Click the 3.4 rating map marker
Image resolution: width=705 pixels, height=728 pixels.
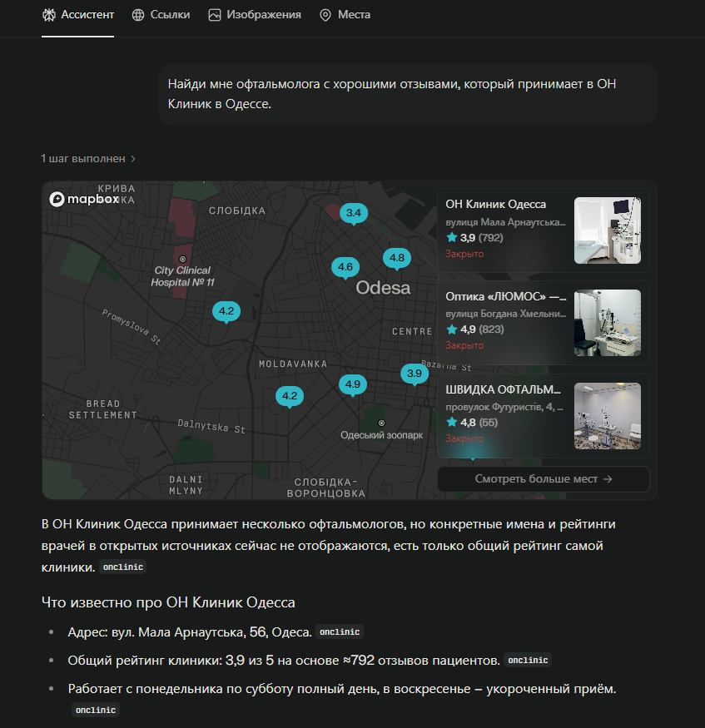point(353,213)
